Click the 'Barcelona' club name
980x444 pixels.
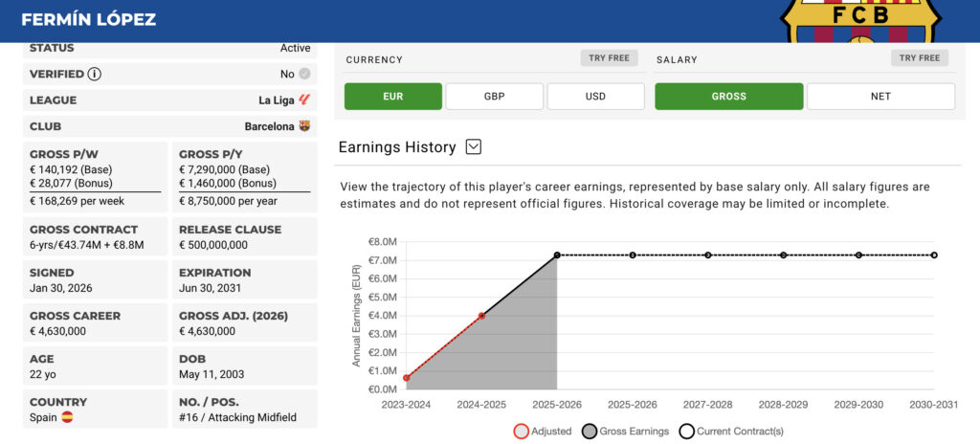269,126
